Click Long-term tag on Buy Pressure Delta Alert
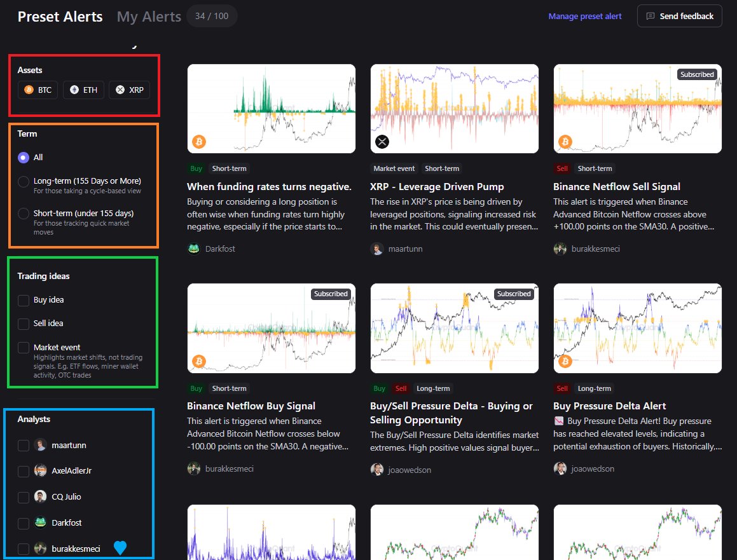This screenshot has height=560, width=737. pyautogui.click(x=594, y=388)
